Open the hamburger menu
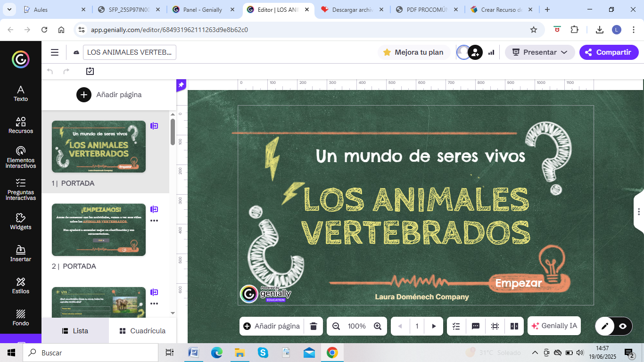Viewport: 644px width, 362px height. (55, 52)
